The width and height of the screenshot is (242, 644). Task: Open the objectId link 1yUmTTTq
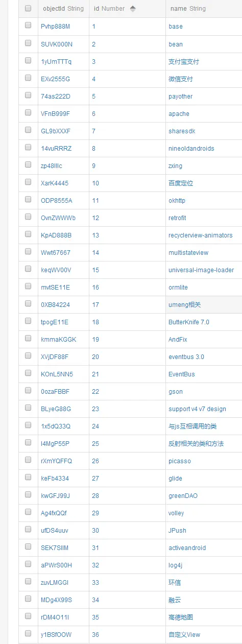click(56, 62)
